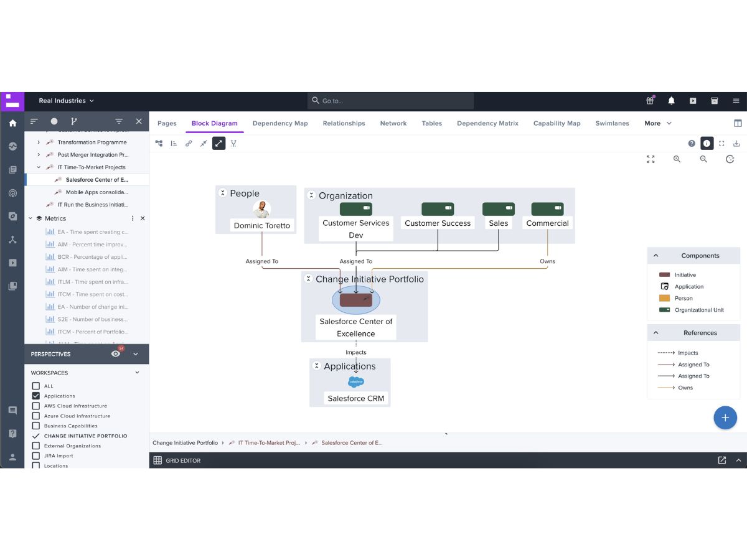Click fit-to-screen arrows icon

point(651,159)
